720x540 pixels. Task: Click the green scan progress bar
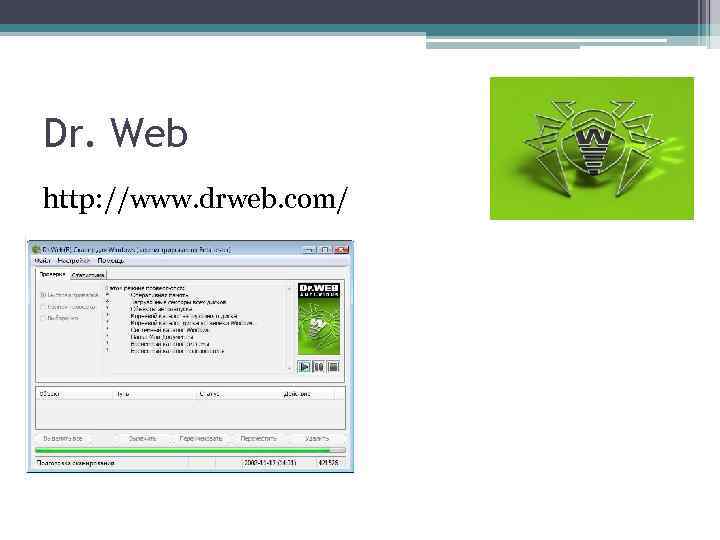pos(190,451)
